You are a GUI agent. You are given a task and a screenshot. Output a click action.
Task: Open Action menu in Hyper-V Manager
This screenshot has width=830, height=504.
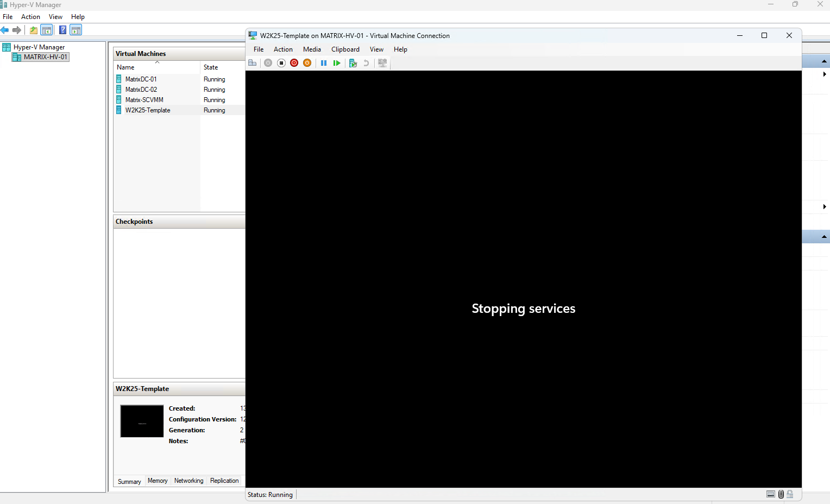click(x=30, y=17)
